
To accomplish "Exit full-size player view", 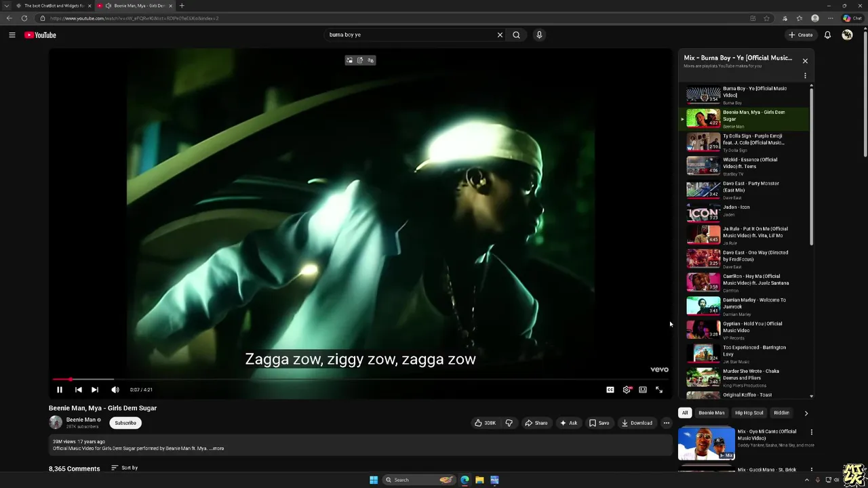I will [x=659, y=390].
